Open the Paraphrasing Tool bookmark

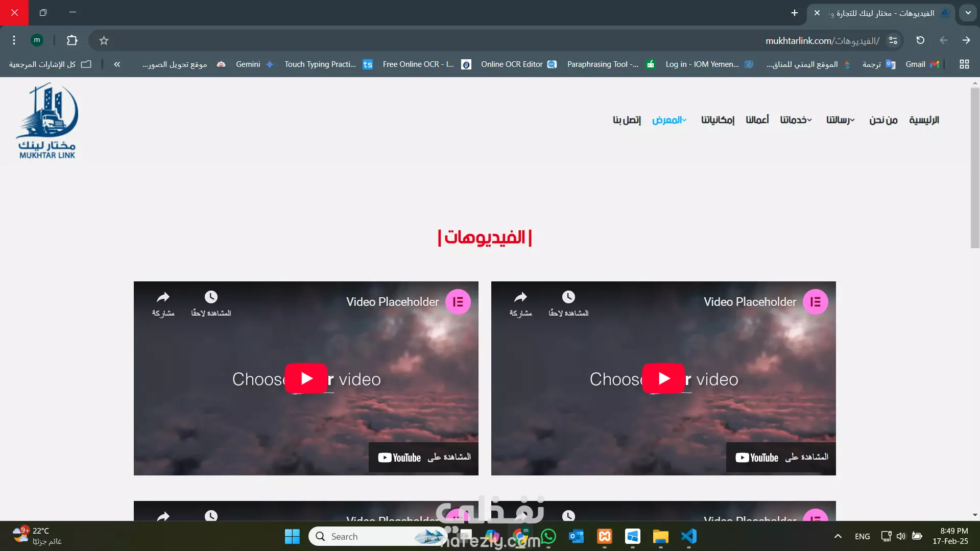click(x=611, y=64)
